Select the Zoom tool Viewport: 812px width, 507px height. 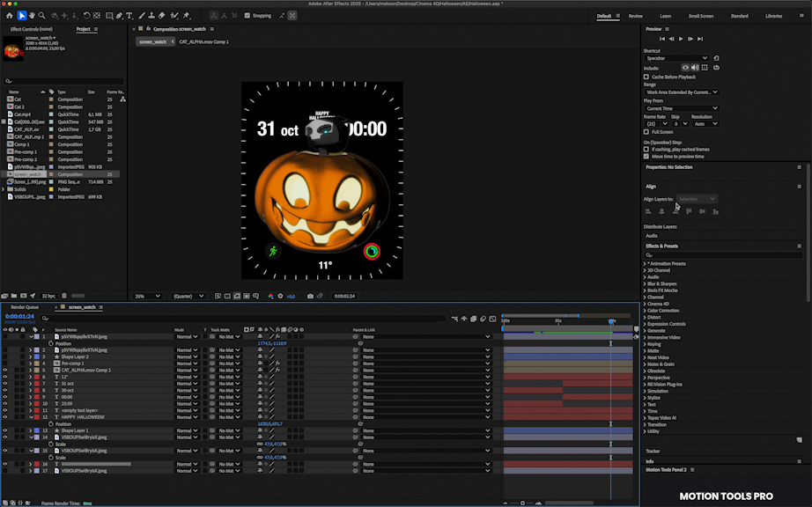41,15
